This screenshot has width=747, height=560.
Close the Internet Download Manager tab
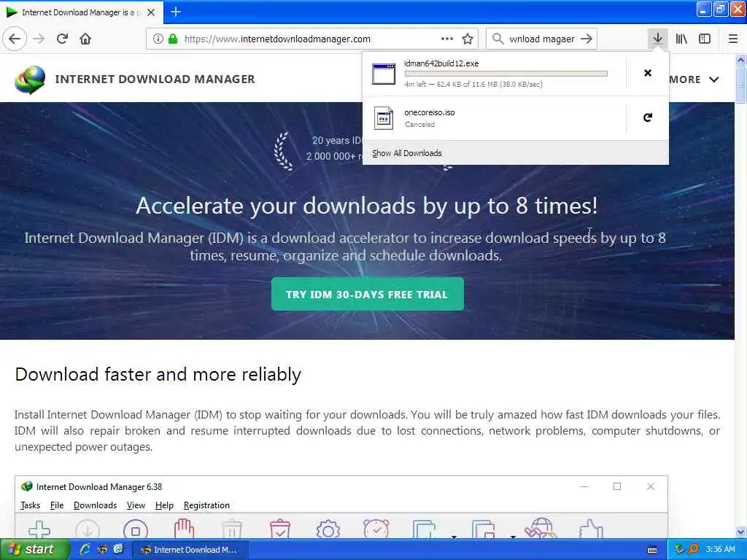pos(151,12)
